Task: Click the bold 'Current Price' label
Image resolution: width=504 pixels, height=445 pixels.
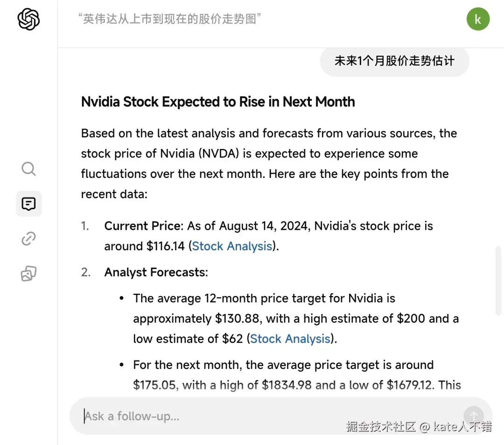Action: tap(142, 226)
